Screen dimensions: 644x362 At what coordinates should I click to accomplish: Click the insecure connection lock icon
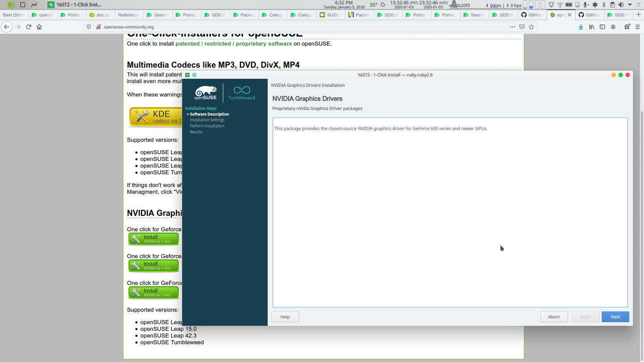pyautogui.click(x=98, y=27)
